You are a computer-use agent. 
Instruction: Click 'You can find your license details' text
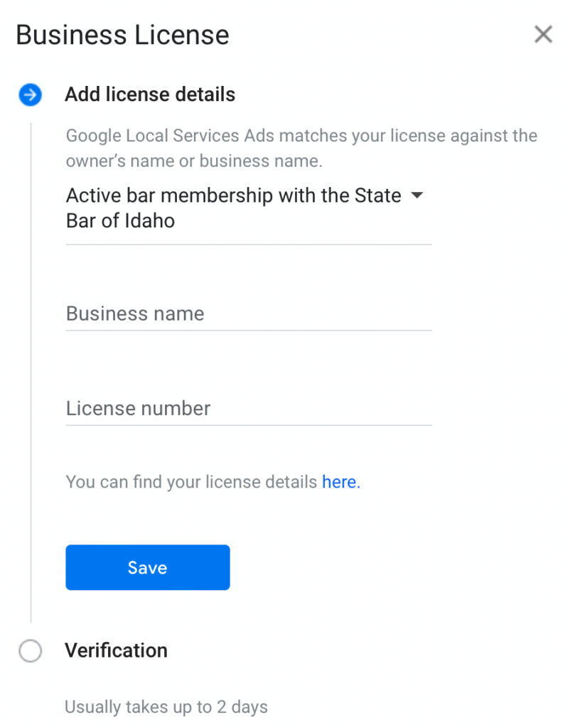[192, 482]
